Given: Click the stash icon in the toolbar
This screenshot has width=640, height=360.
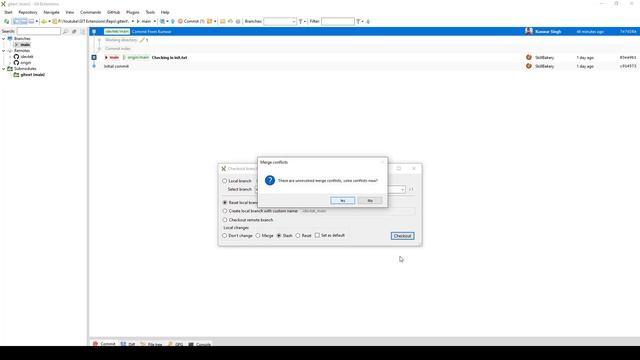Looking at the screenshot, I should [x=209, y=21].
